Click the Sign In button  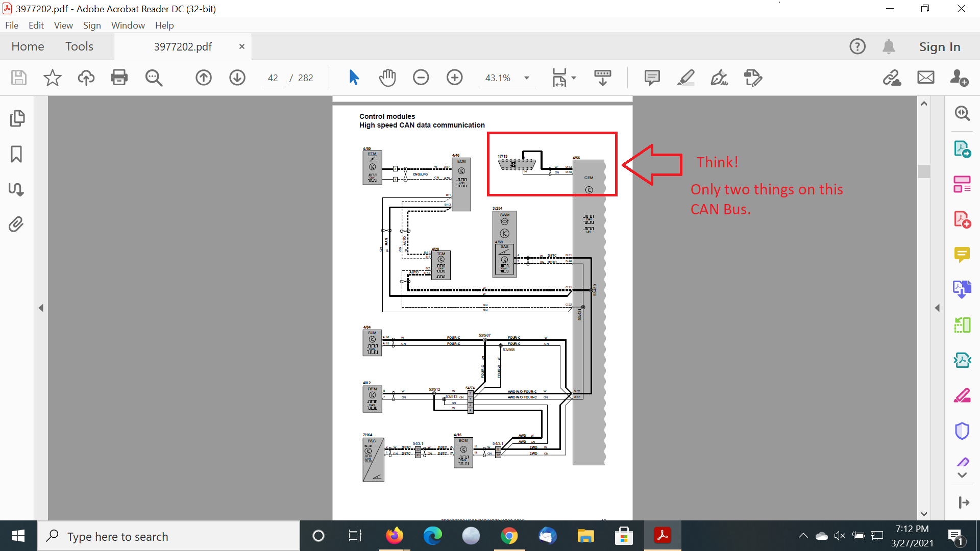(x=940, y=46)
